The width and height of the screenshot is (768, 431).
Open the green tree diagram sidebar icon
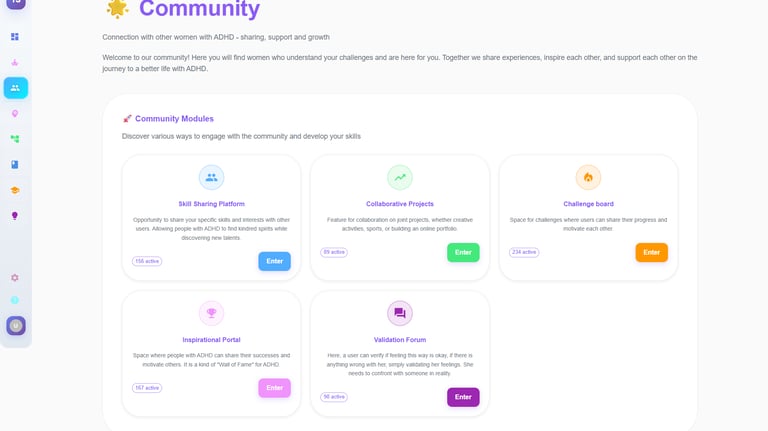click(15, 139)
